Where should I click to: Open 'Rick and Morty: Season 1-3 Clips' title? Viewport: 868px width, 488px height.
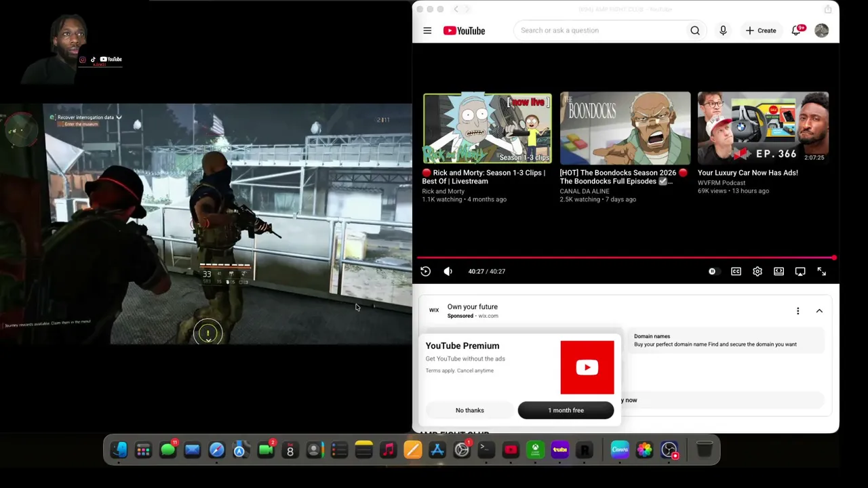point(484,177)
